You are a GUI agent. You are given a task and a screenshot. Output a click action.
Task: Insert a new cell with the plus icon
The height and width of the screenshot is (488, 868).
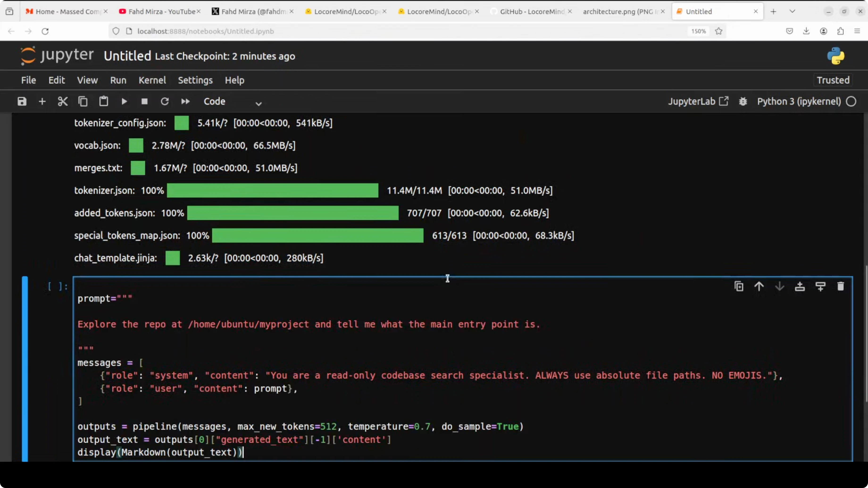[x=42, y=101]
